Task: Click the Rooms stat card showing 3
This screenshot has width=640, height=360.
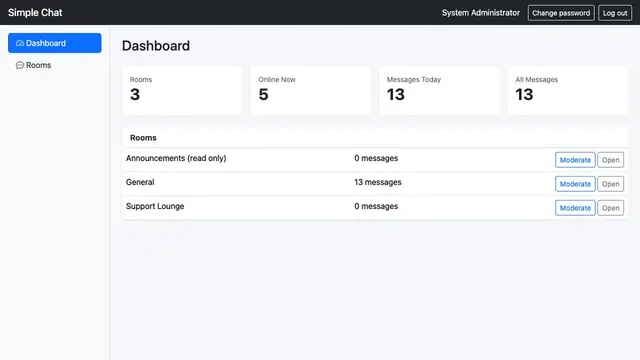Action: coord(182,91)
